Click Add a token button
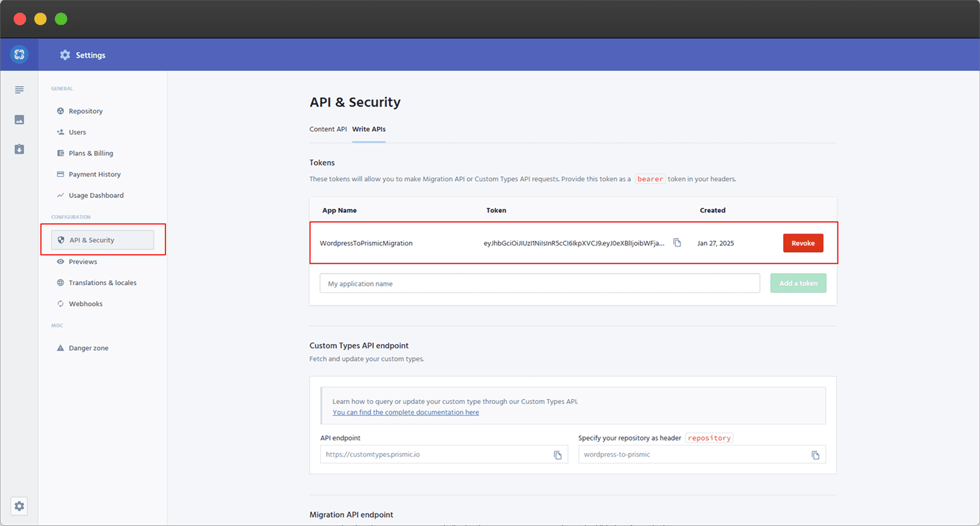980x526 pixels. pos(798,283)
